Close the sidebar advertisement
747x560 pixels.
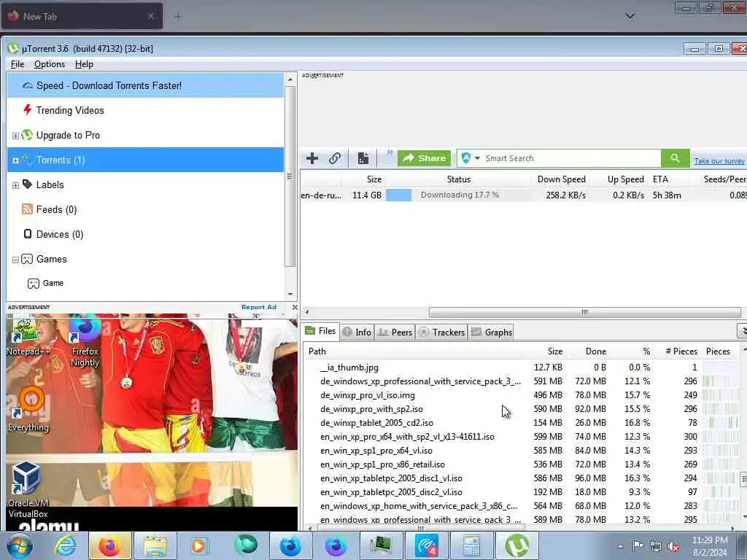click(295, 307)
